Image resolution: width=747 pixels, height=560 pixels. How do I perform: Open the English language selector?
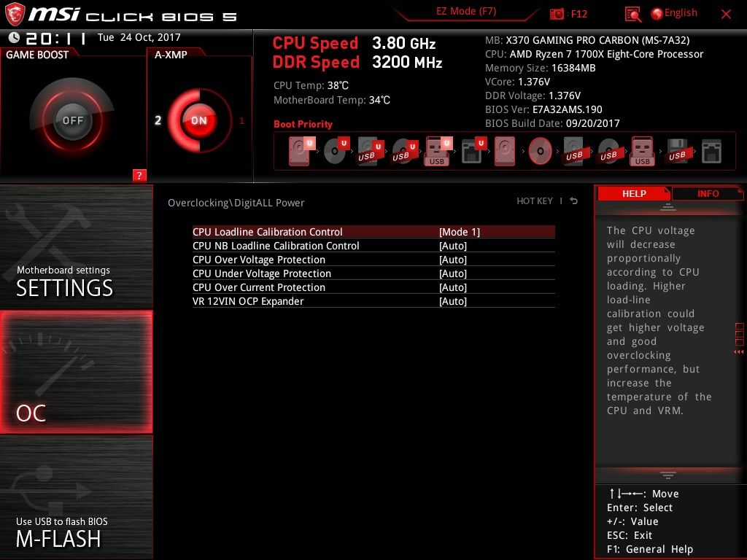[674, 13]
